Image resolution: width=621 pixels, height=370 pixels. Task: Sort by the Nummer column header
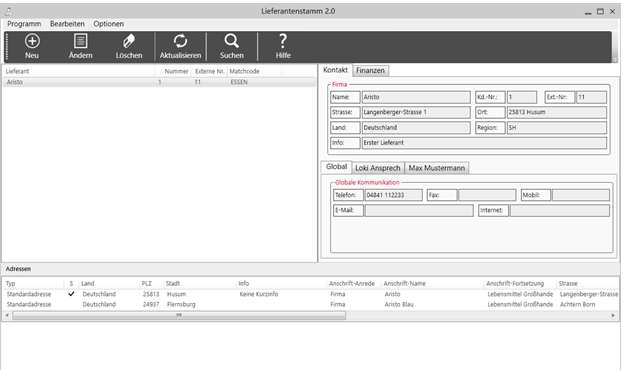pyautogui.click(x=173, y=71)
